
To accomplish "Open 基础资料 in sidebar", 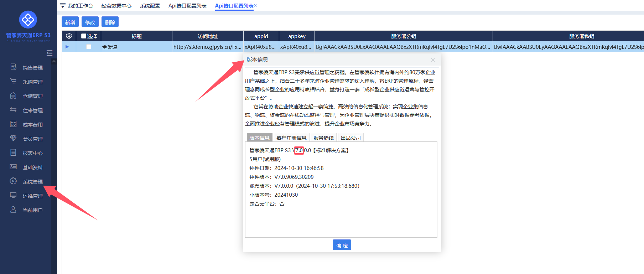I will pos(33,167).
